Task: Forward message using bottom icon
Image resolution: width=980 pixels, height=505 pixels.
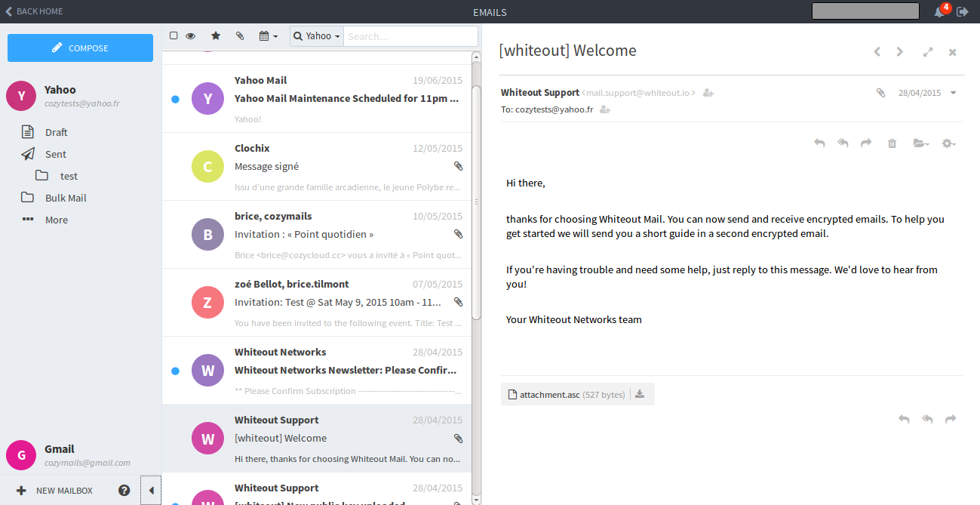Action: pos(951,419)
